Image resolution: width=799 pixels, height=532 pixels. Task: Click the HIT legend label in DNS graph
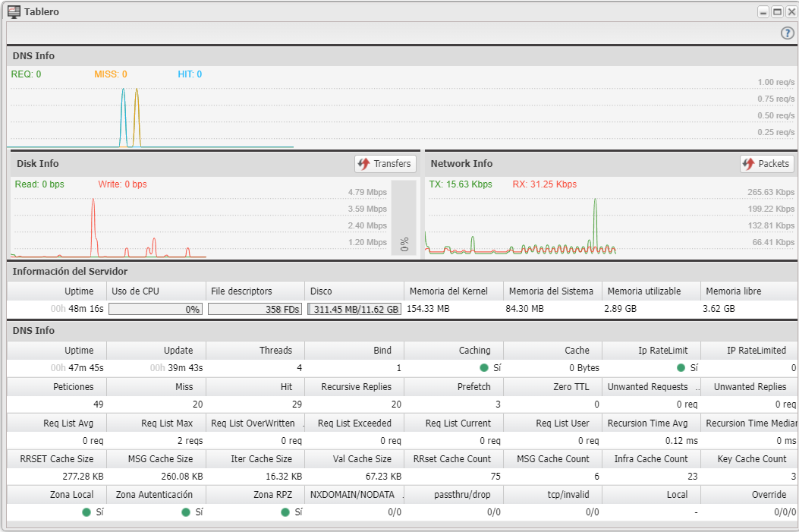(x=189, y=74)
